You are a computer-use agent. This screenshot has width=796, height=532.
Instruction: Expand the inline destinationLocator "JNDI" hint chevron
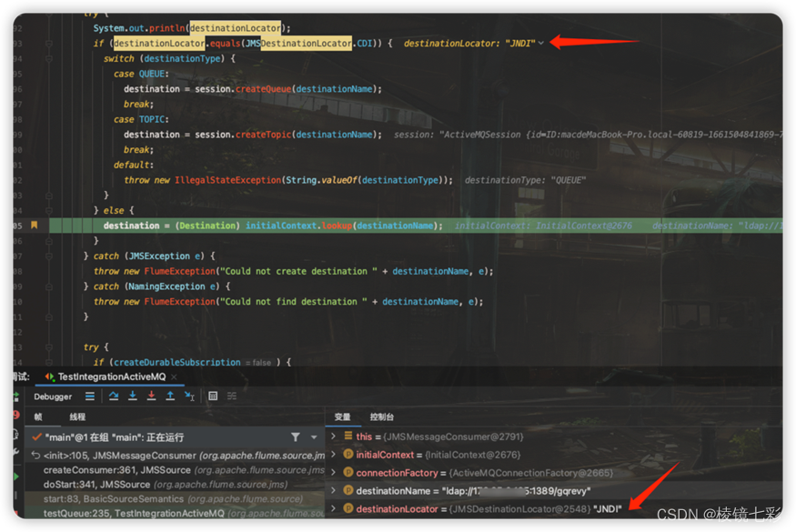point(541,43)
